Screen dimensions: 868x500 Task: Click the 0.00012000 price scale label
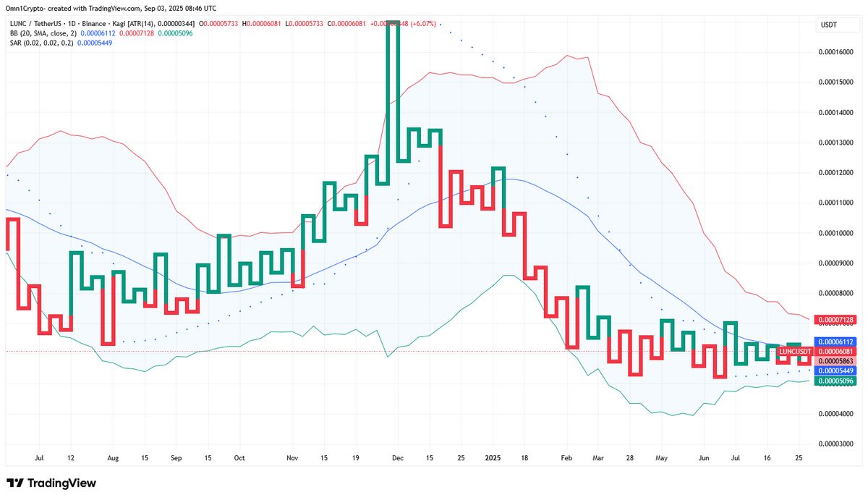(837, 173)
